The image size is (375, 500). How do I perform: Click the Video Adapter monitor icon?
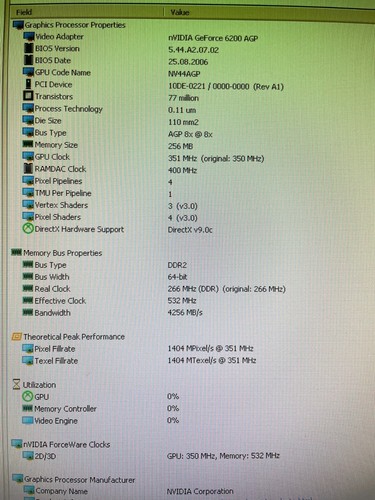pos(29,37)
